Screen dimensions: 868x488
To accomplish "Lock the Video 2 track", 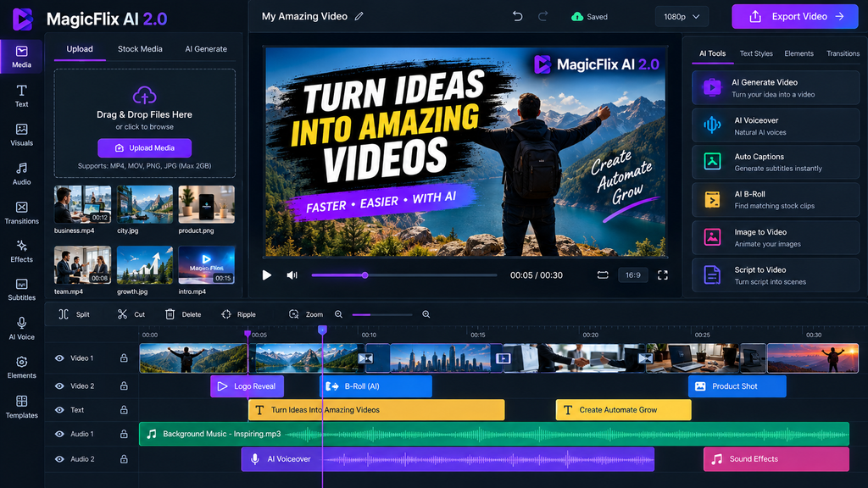I will coord(124,385).
